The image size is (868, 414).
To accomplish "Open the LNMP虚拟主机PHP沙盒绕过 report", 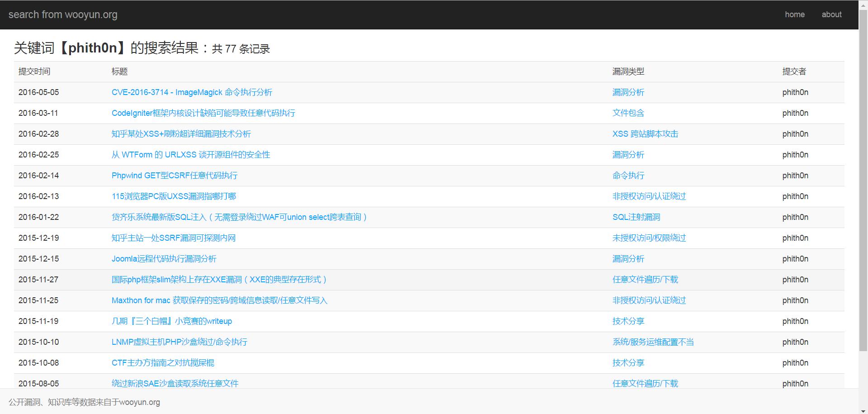I will click(x=179, y=342).
